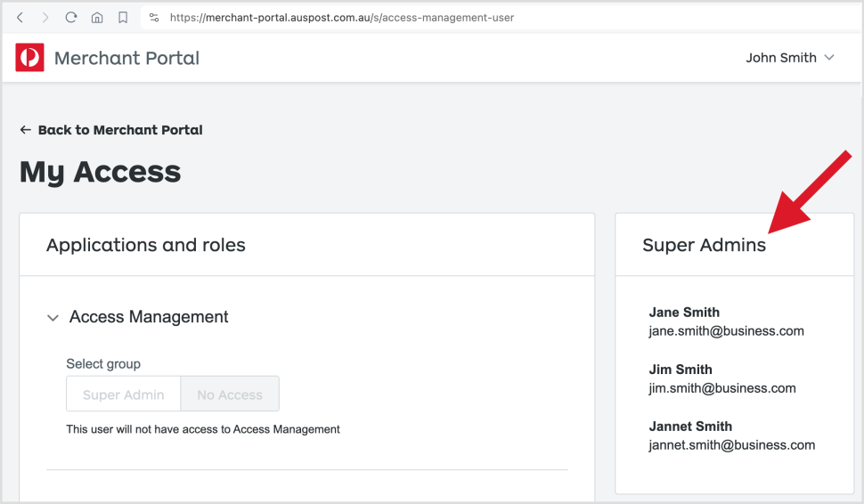Click the My Access heading
Screen dimensions: 864x504
101,172
